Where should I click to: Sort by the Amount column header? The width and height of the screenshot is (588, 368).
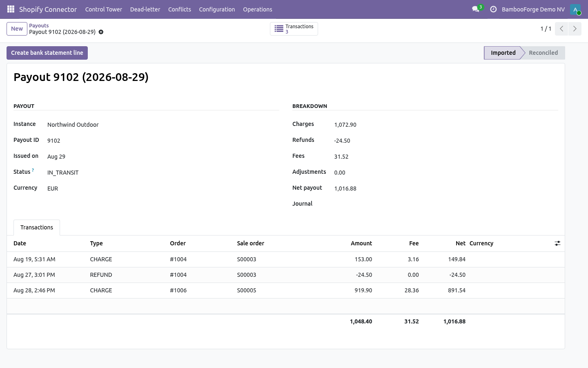coord(361,243)
